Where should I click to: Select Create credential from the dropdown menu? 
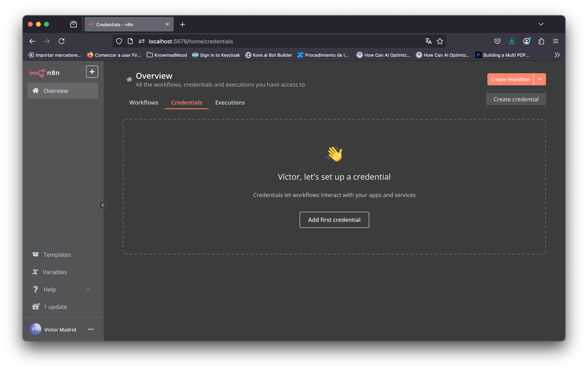(516, 99)
